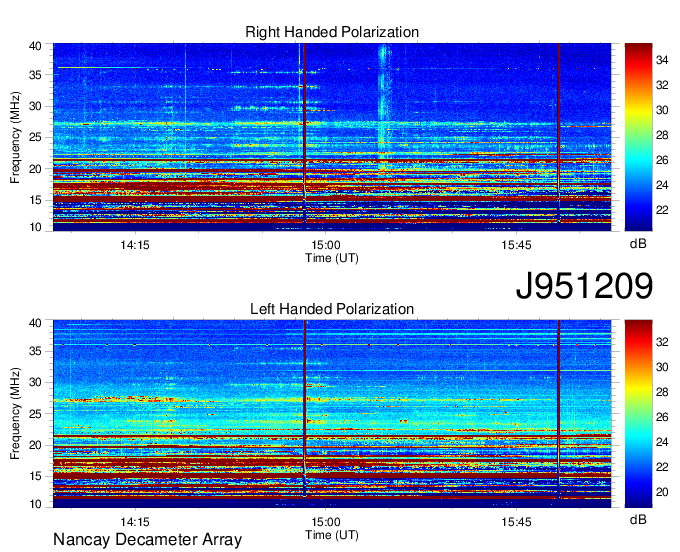Click the "dB" unit under the upper colorbar
The image size is (680, 552).
click(x=638, y=244)
